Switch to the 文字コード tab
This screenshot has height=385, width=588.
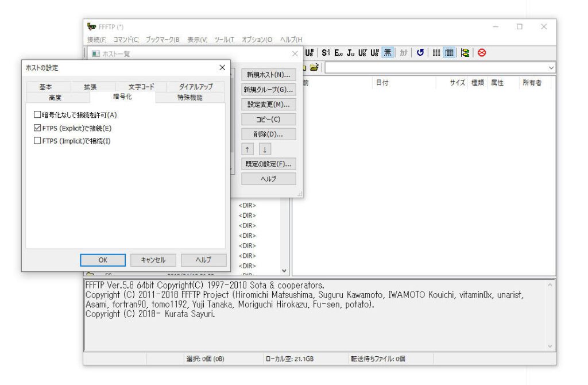pyautogui.click(x=141, y=87)
